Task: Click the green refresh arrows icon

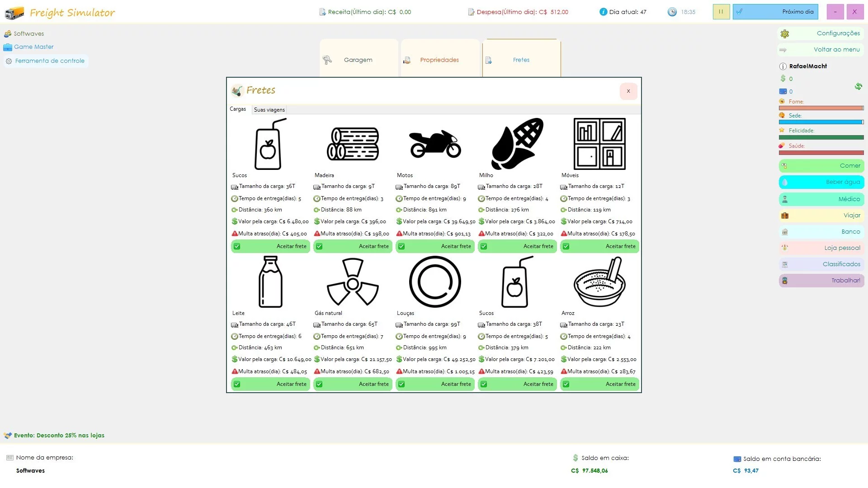Action: pyautogui.click(x=858, y=86)
